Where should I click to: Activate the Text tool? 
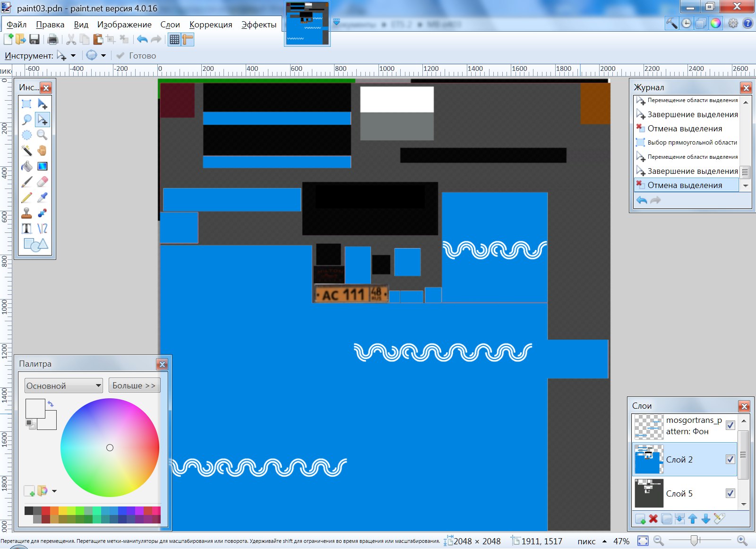(26, 229)
